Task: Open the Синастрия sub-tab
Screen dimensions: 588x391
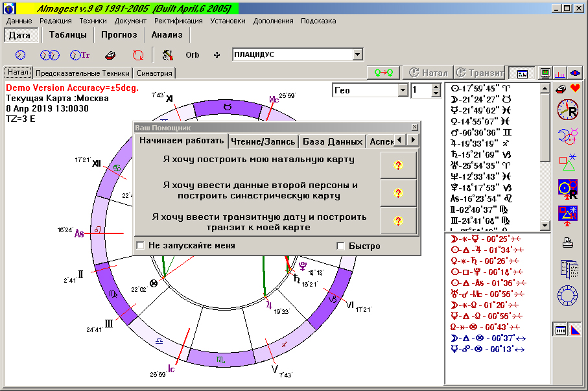Action: [154, 73]
